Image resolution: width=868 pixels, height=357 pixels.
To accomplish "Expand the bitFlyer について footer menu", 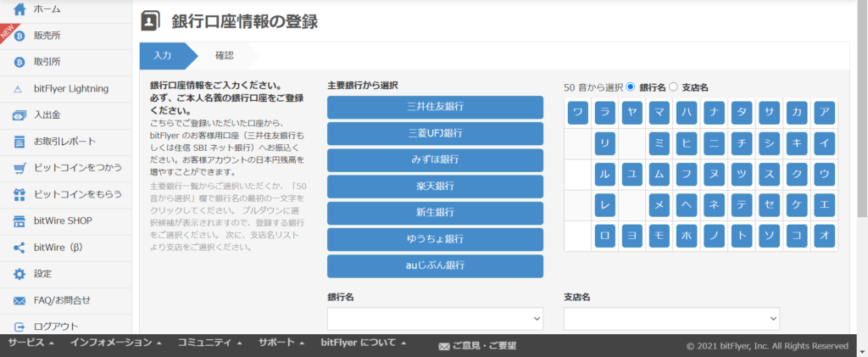I will [x=364, y=343].
